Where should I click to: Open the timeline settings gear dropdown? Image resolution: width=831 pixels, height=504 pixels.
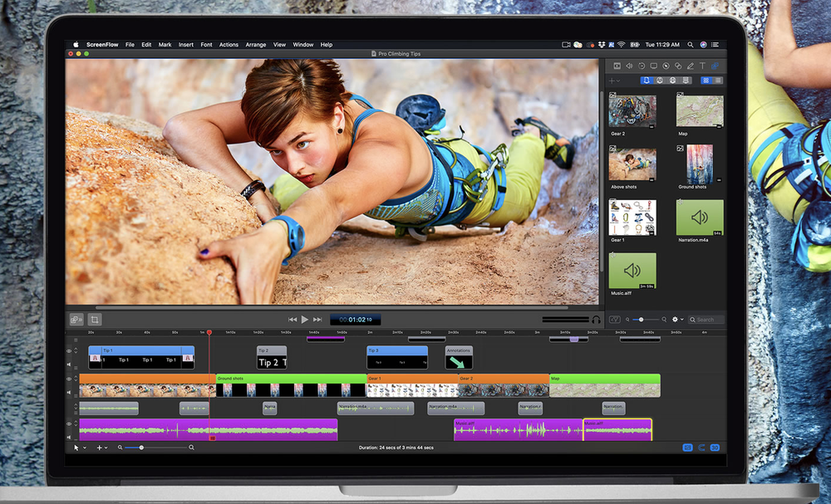[677, 319]
